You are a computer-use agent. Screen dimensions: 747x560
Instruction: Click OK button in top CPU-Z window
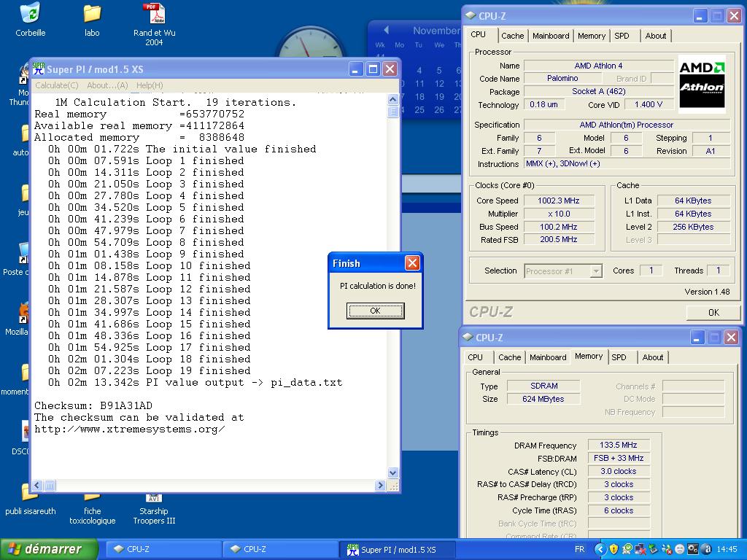point(713,312)
